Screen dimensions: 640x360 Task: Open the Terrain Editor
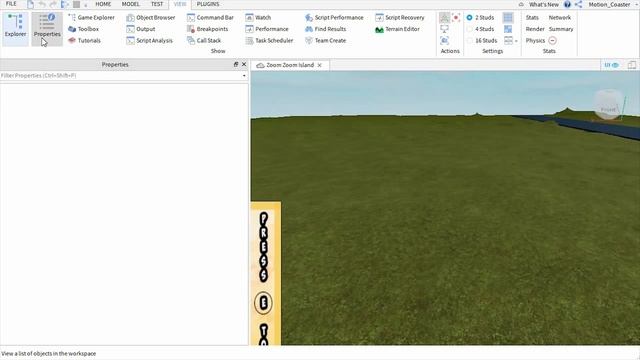click(x=397, y=29)
